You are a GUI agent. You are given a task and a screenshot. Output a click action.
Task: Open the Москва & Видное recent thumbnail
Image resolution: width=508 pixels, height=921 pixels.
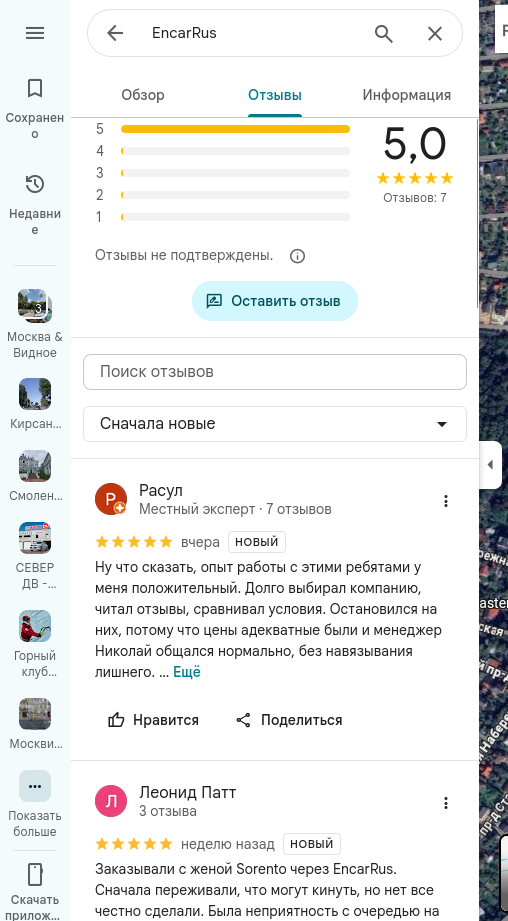(35, 305)
